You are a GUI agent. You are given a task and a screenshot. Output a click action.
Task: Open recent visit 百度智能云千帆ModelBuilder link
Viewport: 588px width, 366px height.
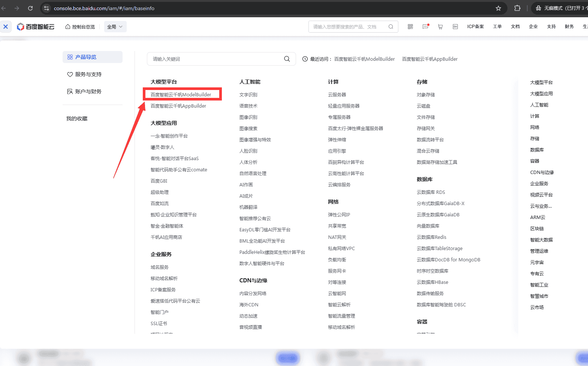(364, 59)
